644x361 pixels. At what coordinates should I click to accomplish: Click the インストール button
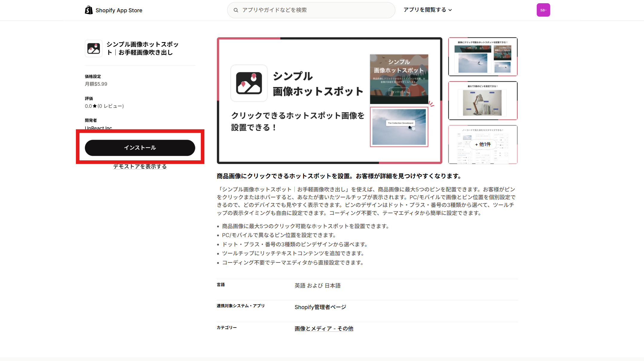click(140, 148)
